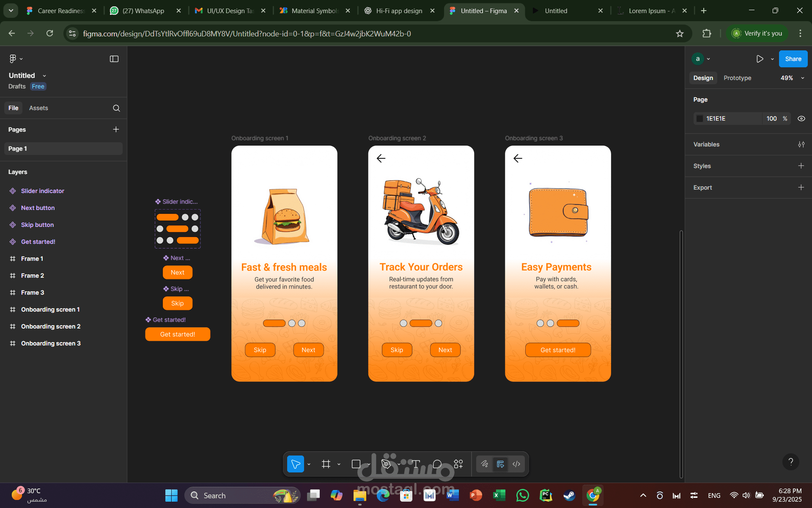Switch to Draw mode toggle
This screenshot has height=508, width=812.
pyautogui.click(x=485, y=464)
